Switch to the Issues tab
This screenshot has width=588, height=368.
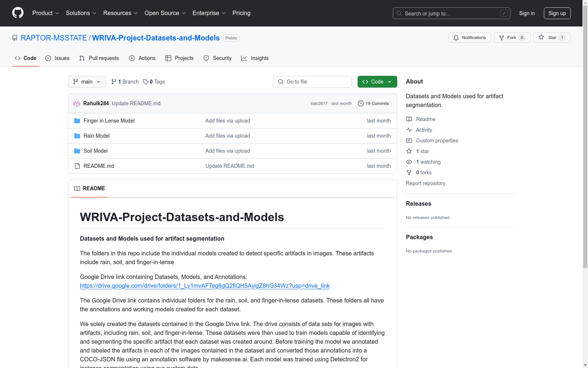point(57,58)
